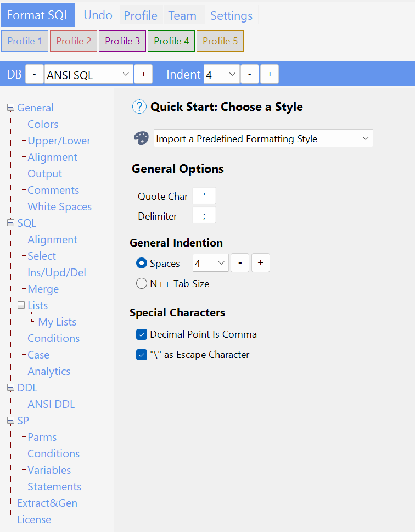The image size is (415, 532).
Task: Uncheck Decimal Point Is Comma
Action: (141, 334)
